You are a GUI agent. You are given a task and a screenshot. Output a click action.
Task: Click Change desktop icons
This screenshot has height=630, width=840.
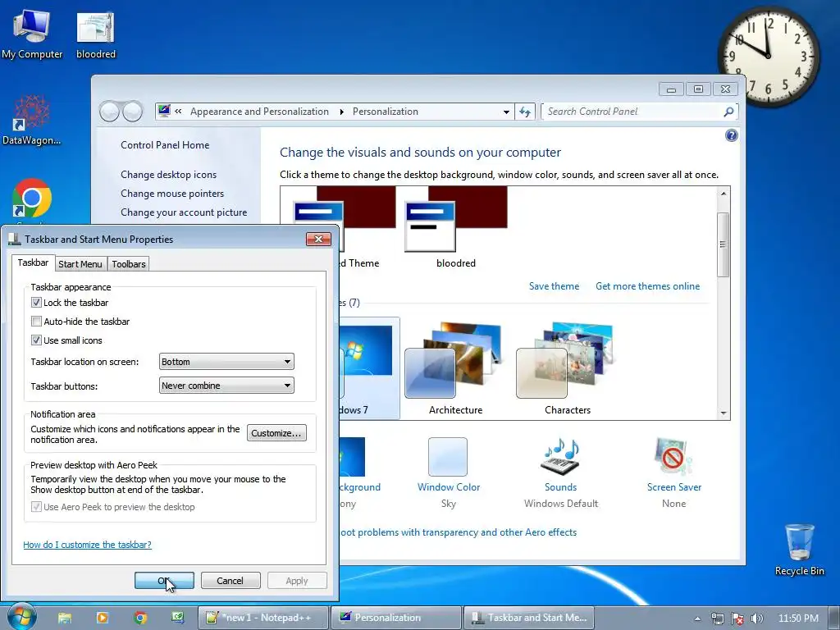pos(169,175)
